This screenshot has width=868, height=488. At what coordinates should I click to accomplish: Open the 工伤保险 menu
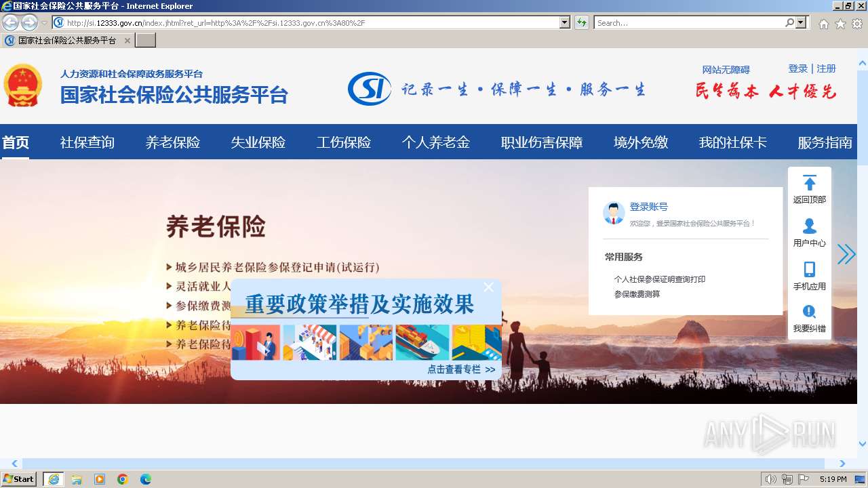344,142
